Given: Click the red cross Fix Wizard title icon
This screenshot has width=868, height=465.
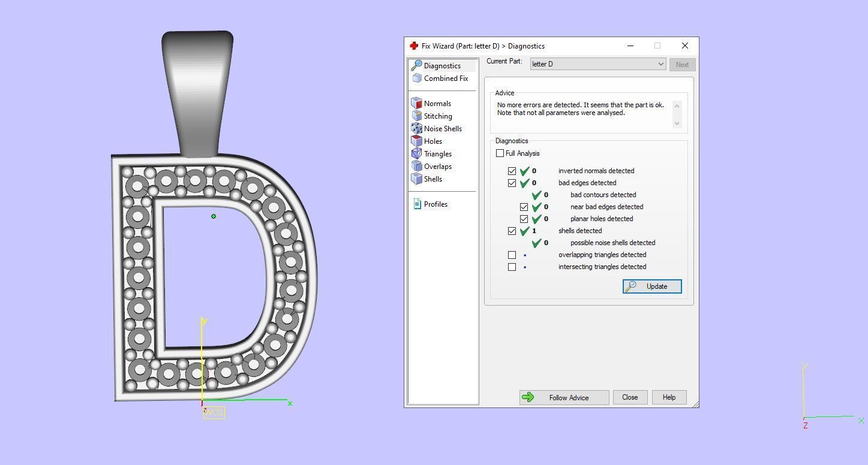Looking at the screenshot, I should [x=414, y=46].
